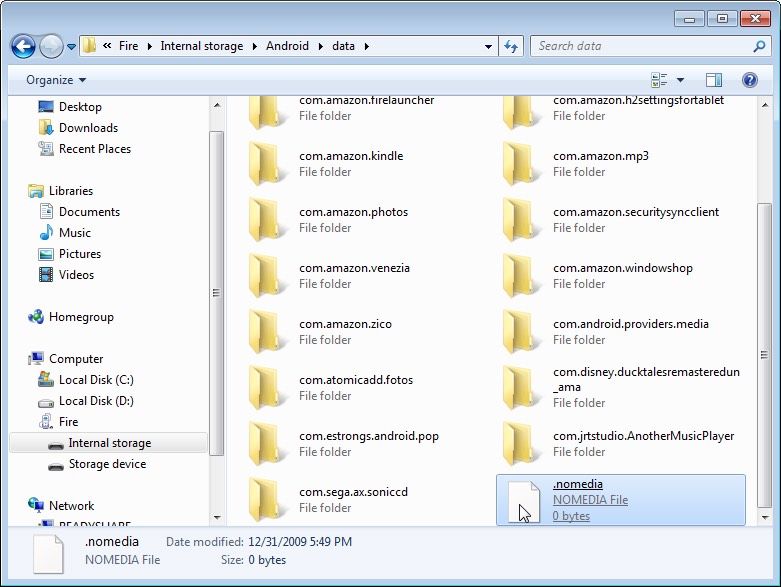Viewport: 781px width, 587px height.
Task: Open Recent Places in navigation pane
Action: 95,148
